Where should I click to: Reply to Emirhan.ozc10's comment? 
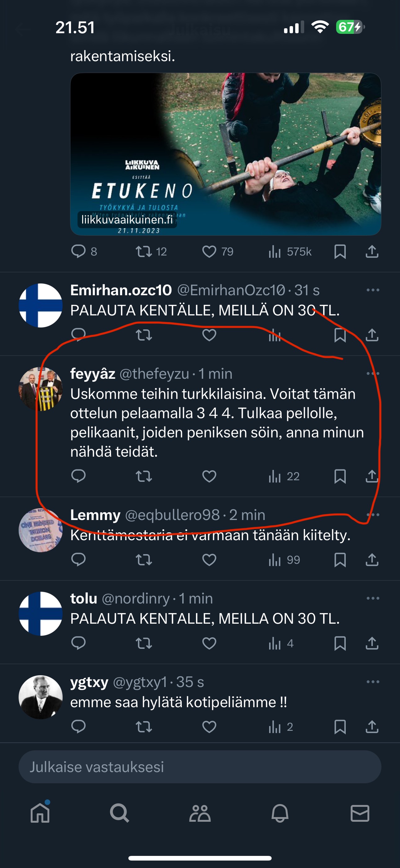[x=78, y=335]
